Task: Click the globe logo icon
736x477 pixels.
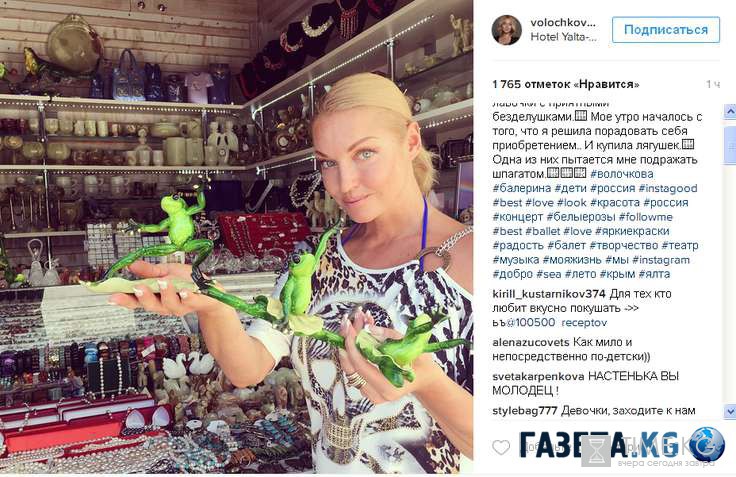Action: coord(707,444)
